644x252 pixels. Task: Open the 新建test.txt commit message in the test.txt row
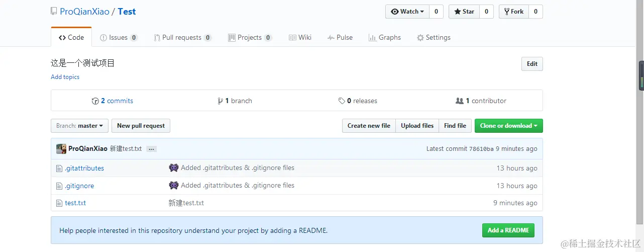(186, 203)
